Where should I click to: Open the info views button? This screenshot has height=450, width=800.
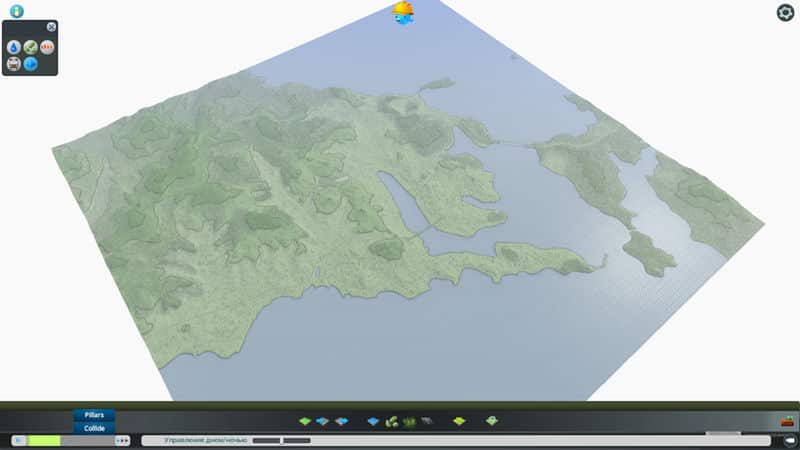16,11
